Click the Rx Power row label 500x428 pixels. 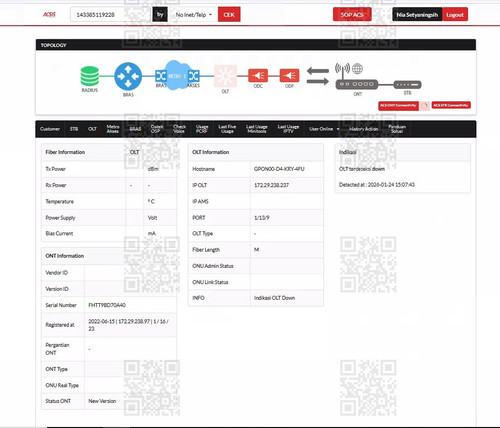[56, 185]
